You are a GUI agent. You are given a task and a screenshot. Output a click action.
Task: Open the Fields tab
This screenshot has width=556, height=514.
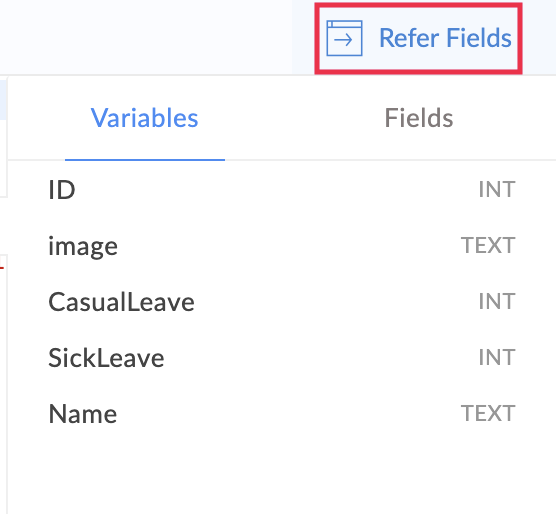(x=419, y=118)
